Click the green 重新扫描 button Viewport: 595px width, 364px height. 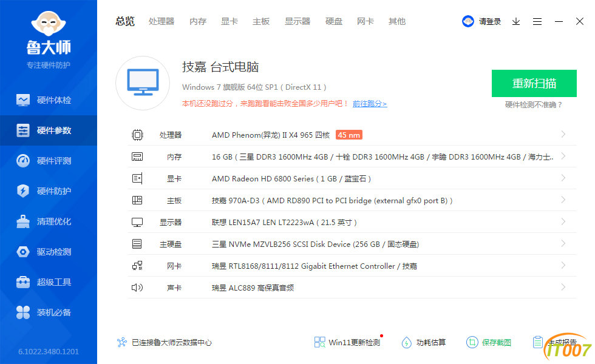pos(534,84)
